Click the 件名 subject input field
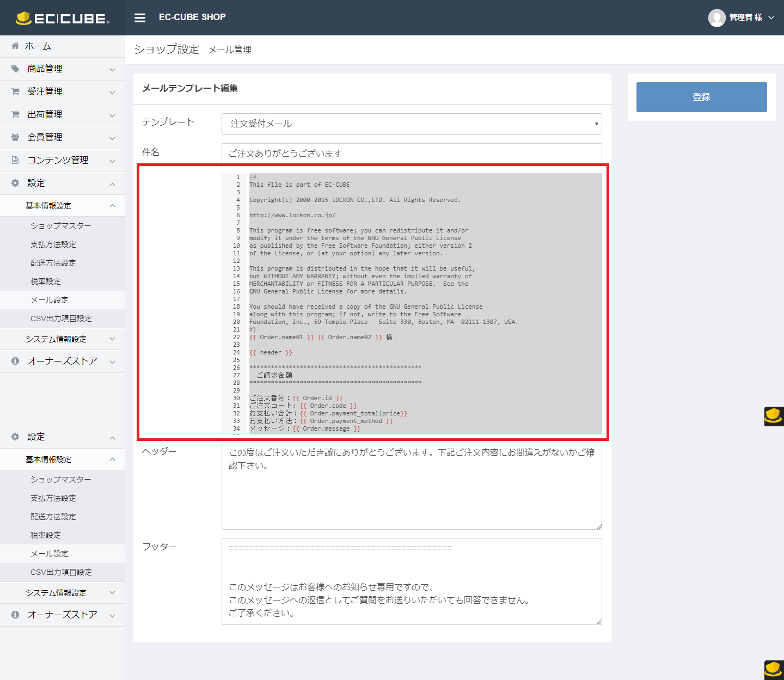This screenshot has width=784, height=680. (411, 153)
